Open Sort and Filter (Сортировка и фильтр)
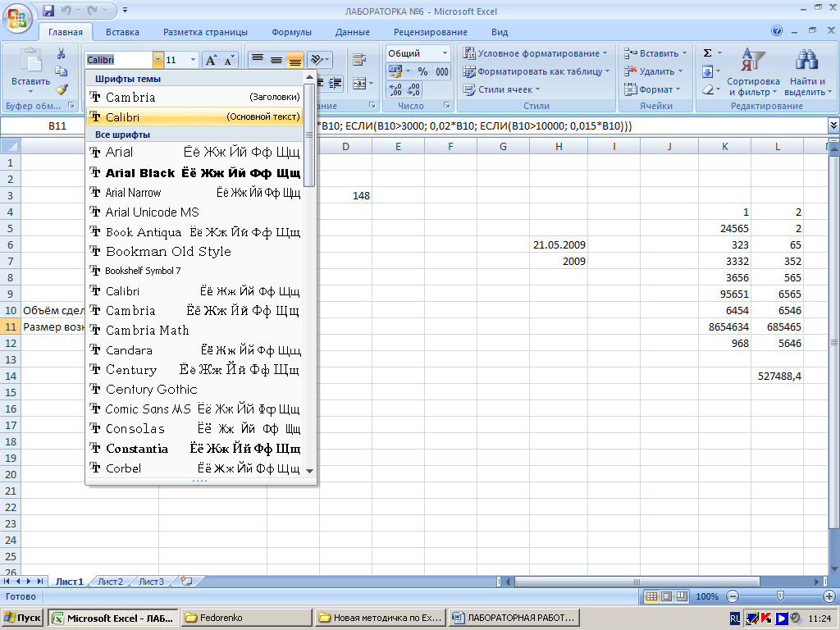Viewport: 840px width, 630px height. 753,72
